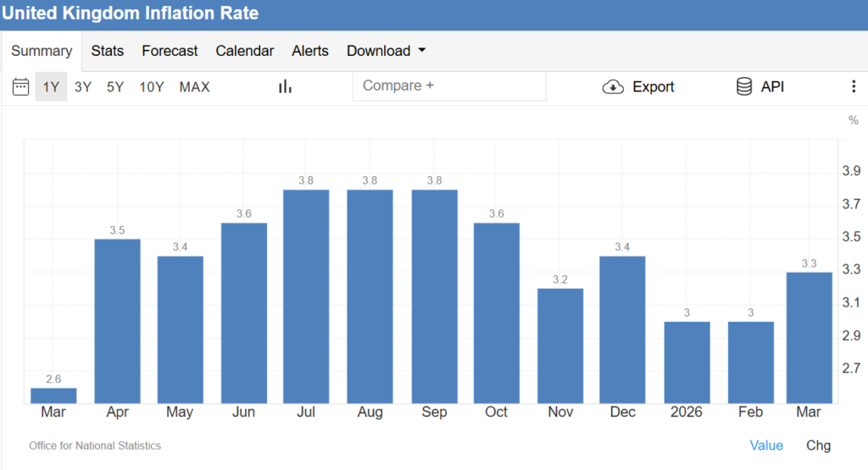Select the 10Y time range

[x=152, y=86]
